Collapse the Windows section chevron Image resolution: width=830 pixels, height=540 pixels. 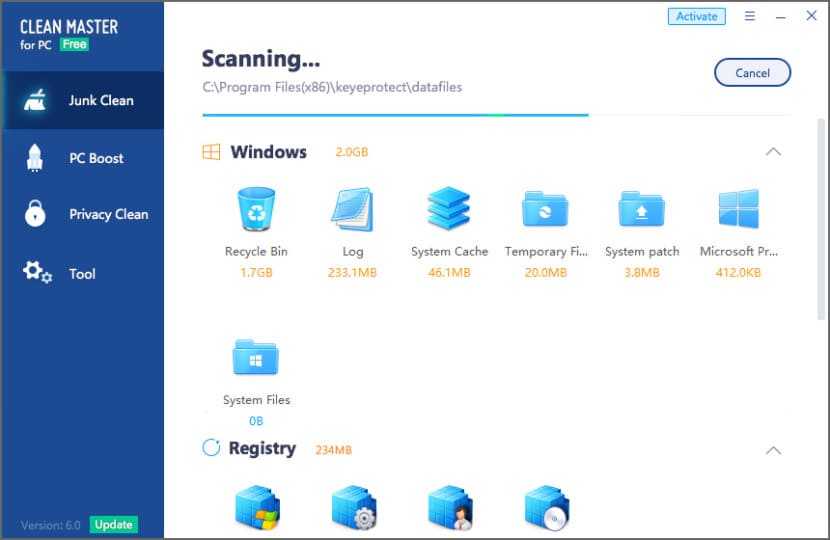[x=773, y=152]
